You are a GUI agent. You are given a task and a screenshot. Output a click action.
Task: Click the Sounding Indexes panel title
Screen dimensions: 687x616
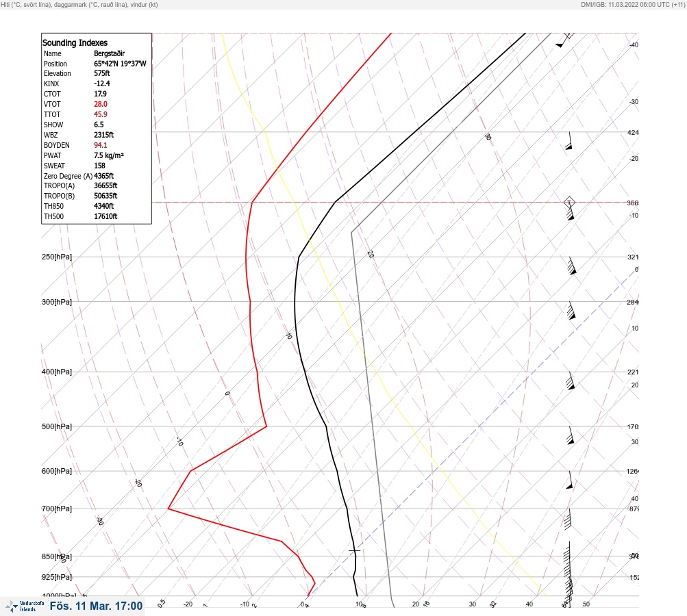click(75, 42)
